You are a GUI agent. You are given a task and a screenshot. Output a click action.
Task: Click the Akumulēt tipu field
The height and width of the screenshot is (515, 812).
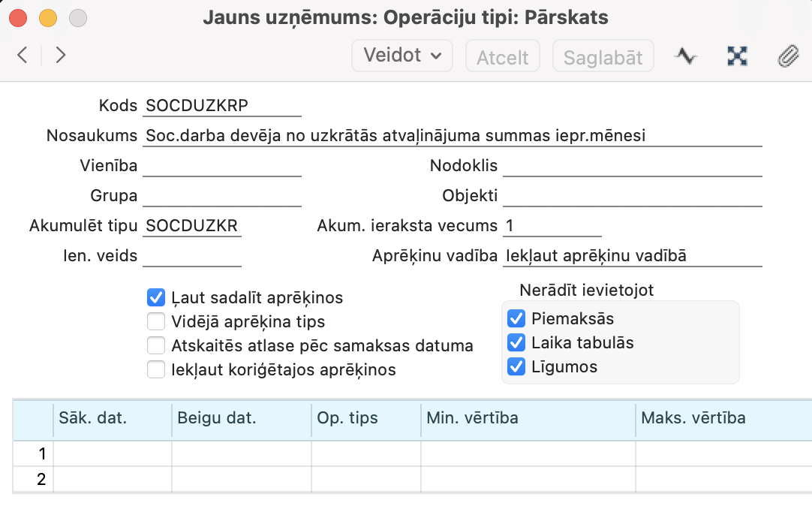point(192,226)
